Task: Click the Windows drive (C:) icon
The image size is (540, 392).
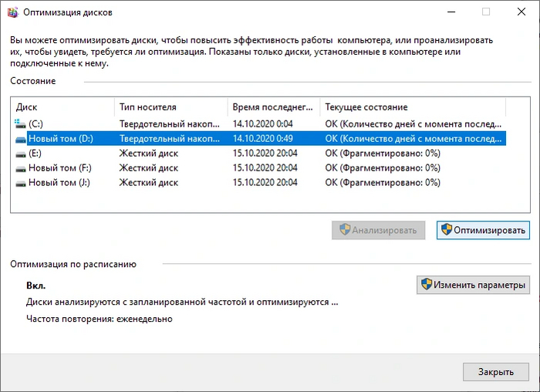Action: 20,123
